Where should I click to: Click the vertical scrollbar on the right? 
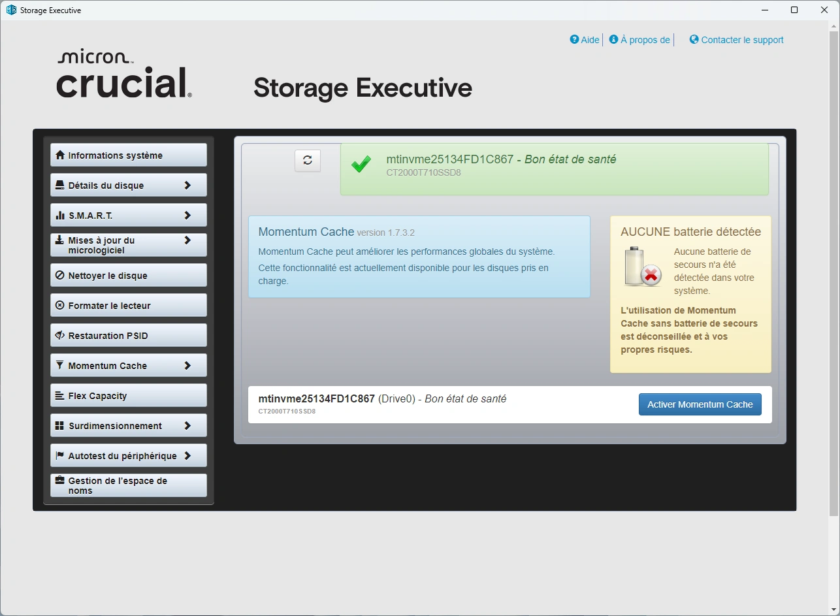pos(834,274)
